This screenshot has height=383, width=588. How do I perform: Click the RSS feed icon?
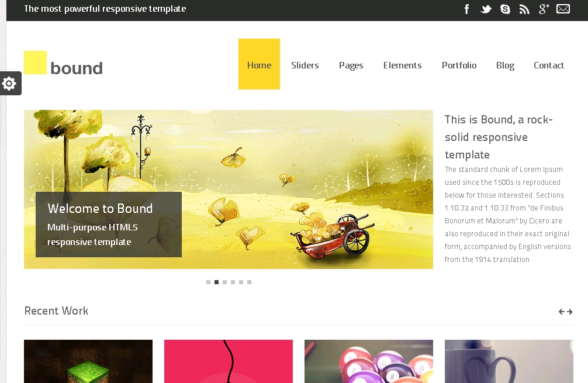[x=524, y=9]
